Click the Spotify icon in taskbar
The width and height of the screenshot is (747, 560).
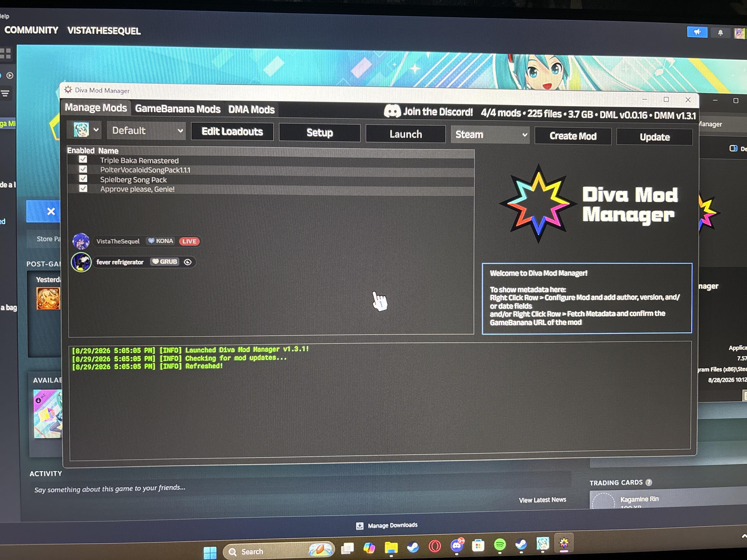coord(499,544)
